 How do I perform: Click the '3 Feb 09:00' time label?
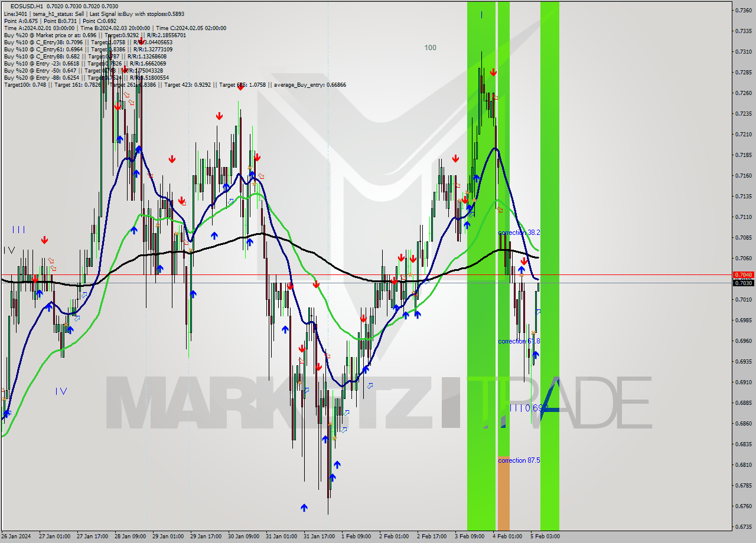tap(470, 537)
